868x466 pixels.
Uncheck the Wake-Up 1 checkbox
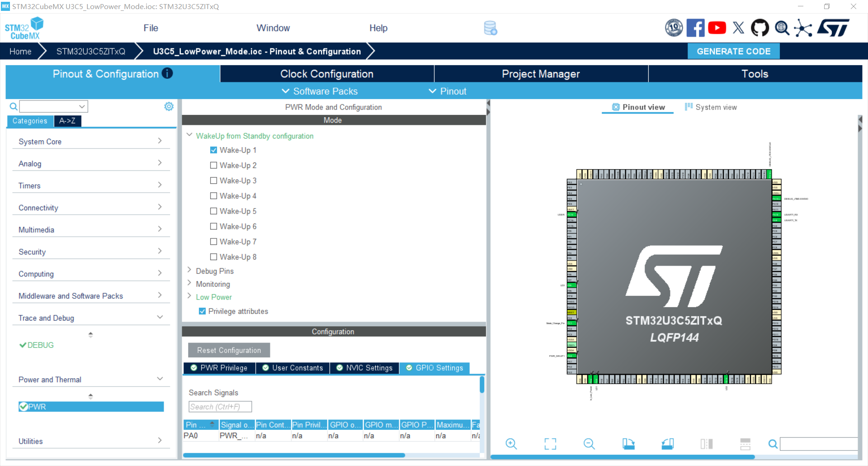pos(213,150)
